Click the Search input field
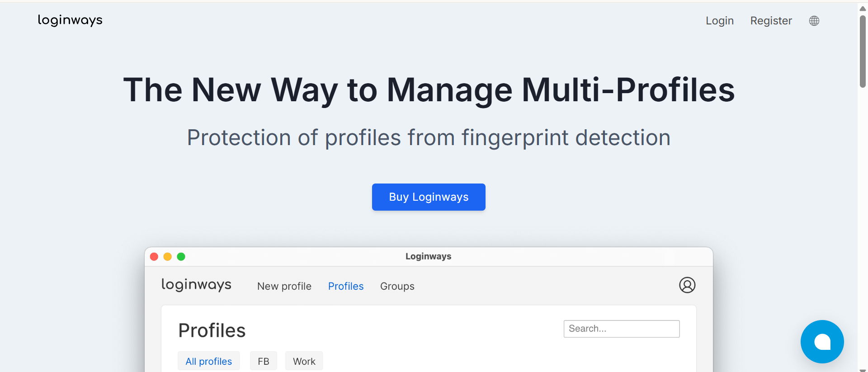This screenshot has height=372, width=868. click(621, 329)
